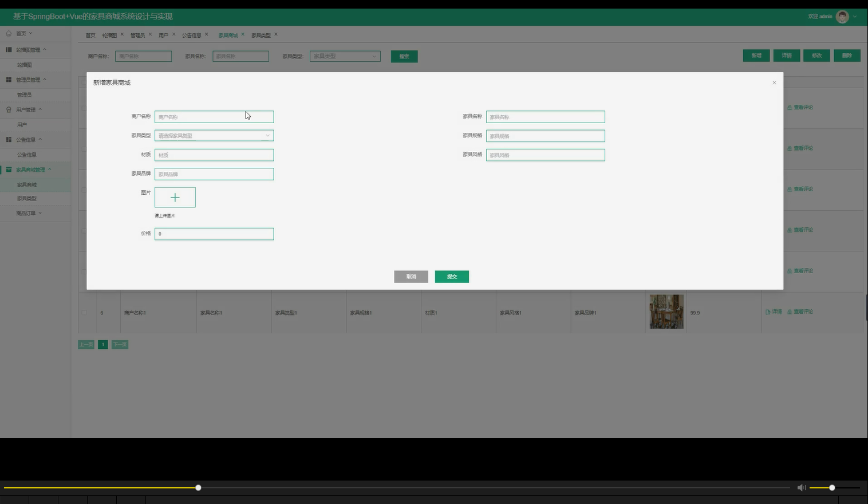Collapse the 轮播图管理 sidebar group chevron

(45, 49)
